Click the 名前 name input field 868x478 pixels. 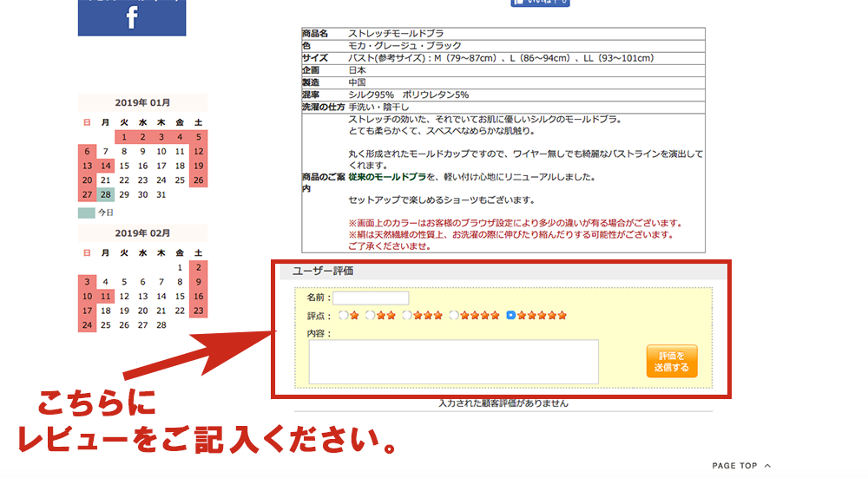(371, 298)
